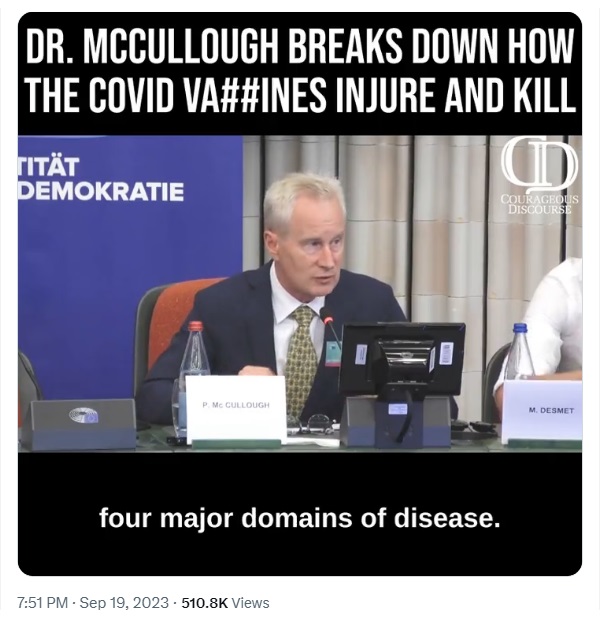Viewport: 605px width, 630px height.
Task: Click the Courageous Discourse logo watermark
Action: point(540,176)
